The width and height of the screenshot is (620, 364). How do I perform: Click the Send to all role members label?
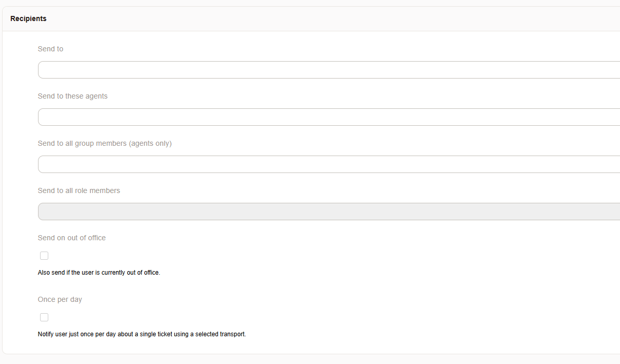(79, 190)
